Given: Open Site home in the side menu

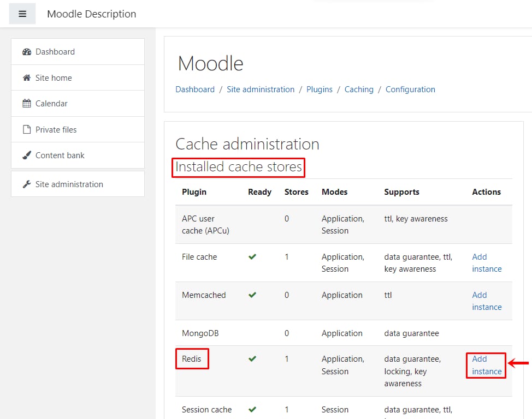Looking at the screenshot, I should pos(78,77).
